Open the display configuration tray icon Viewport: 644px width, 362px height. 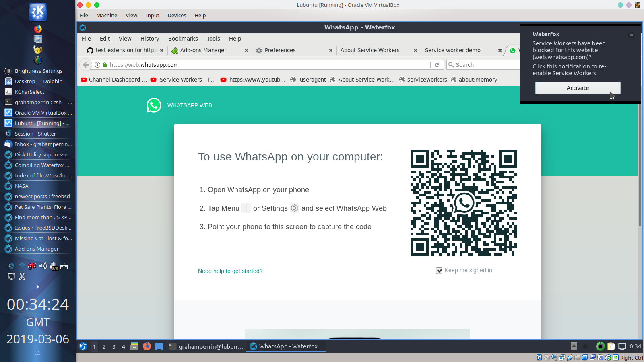click(x=12, y=276)
